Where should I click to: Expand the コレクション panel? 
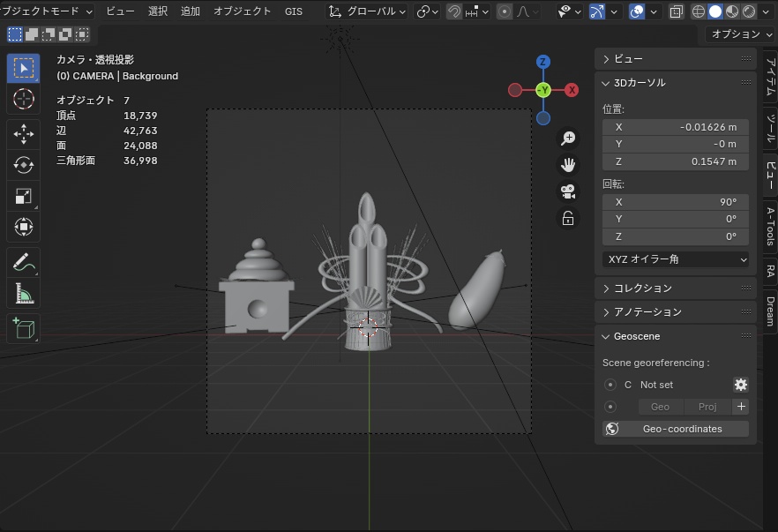click(643, 288)
